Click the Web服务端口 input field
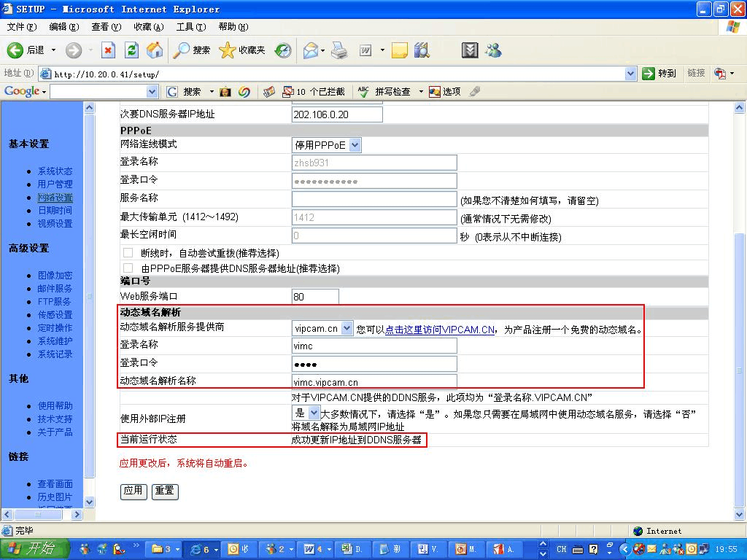This screenshot has height=560, width=747. [315, 297]
